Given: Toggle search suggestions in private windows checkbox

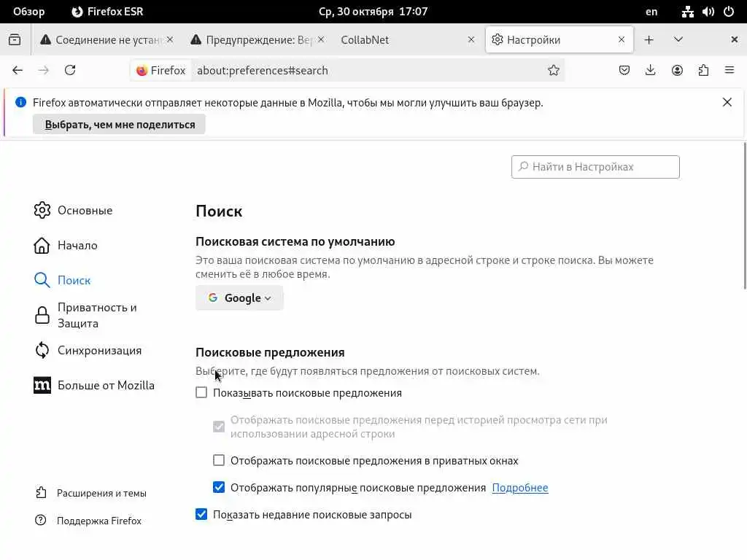Looking at the screenshot, I should click(219, 461).
